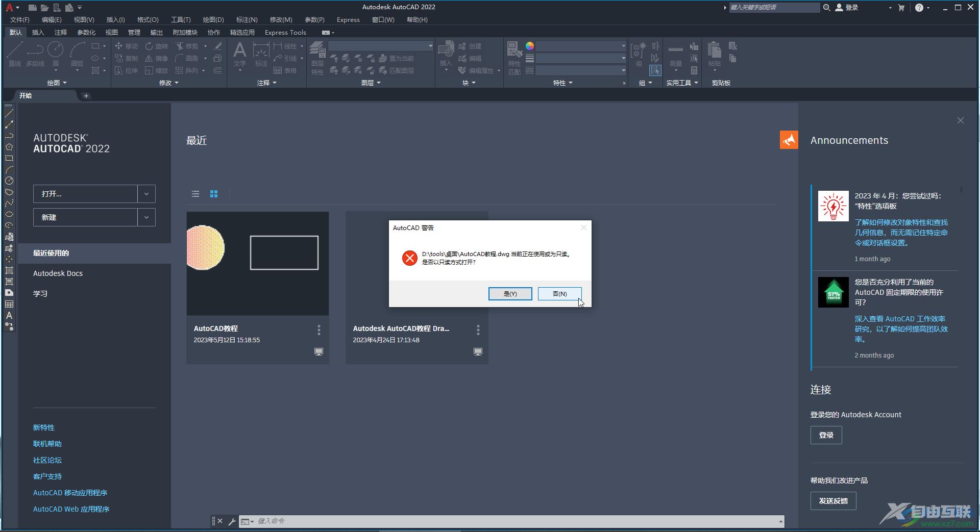
Task: Open the object color combo box
Action: coord(581,46)
